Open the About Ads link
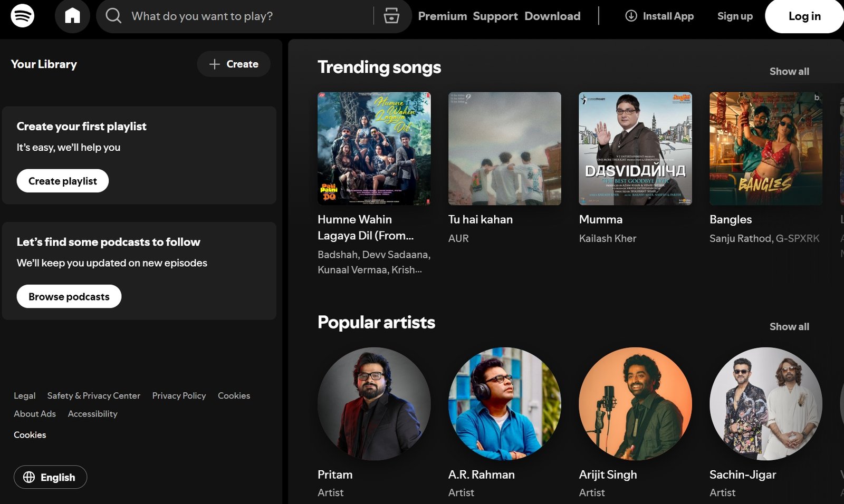 35,414
